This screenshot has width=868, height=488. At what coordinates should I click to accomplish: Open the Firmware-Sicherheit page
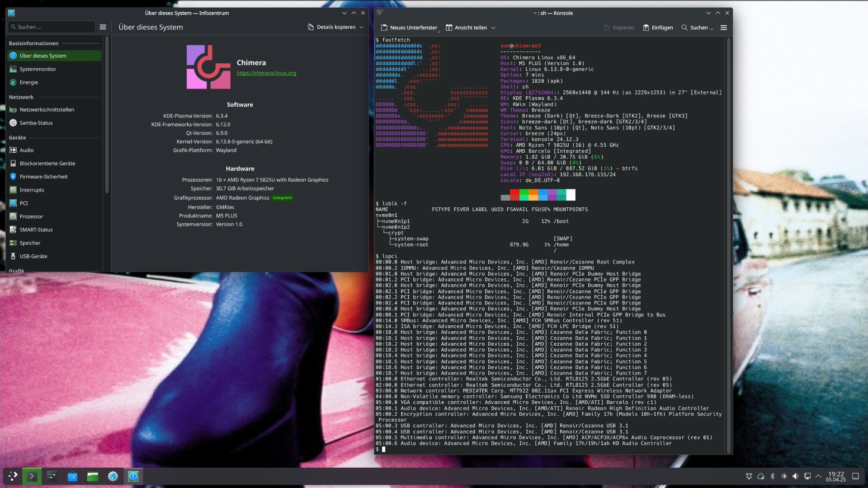tap(54, 177)
